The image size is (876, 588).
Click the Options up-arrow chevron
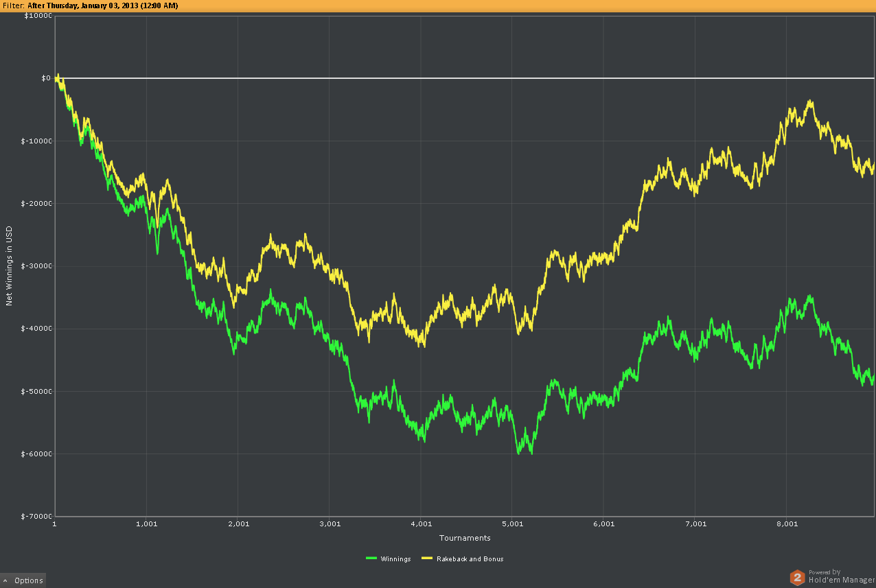(x=5, y=581)
